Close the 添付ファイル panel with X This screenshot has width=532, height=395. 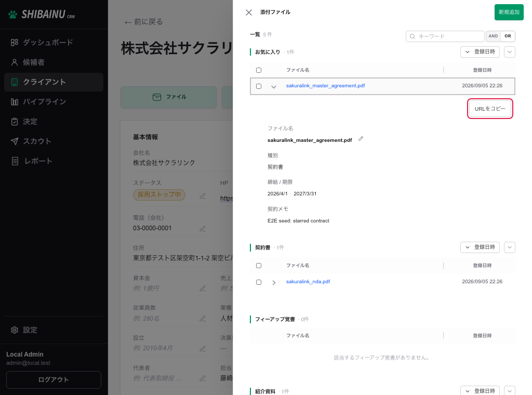click(x=249, y=12)
